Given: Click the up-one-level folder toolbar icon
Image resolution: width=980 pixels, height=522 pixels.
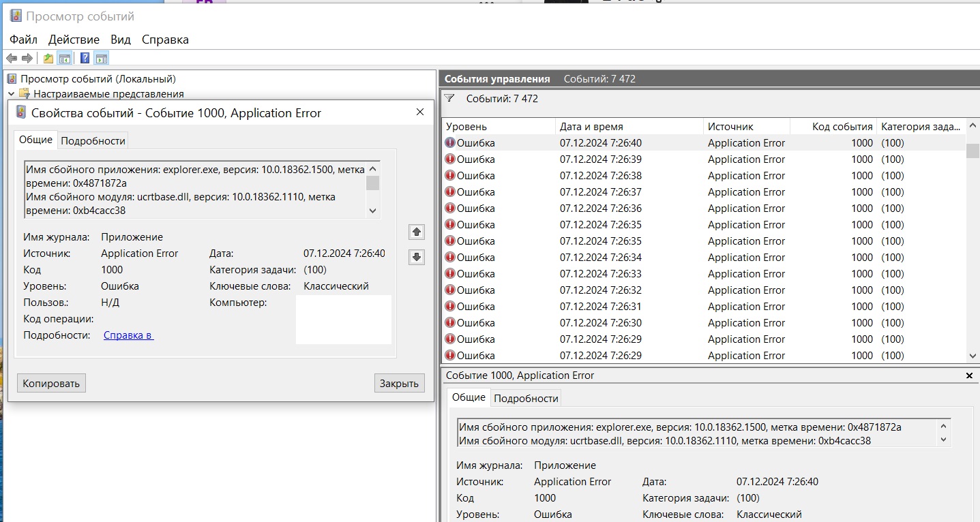Looking at the screenshot, I should click(48, 59).
